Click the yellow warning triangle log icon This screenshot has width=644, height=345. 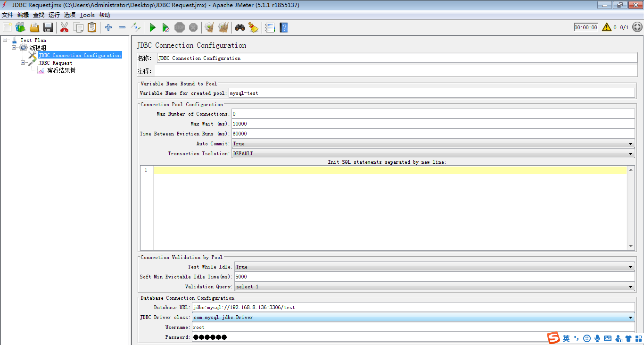607,27
